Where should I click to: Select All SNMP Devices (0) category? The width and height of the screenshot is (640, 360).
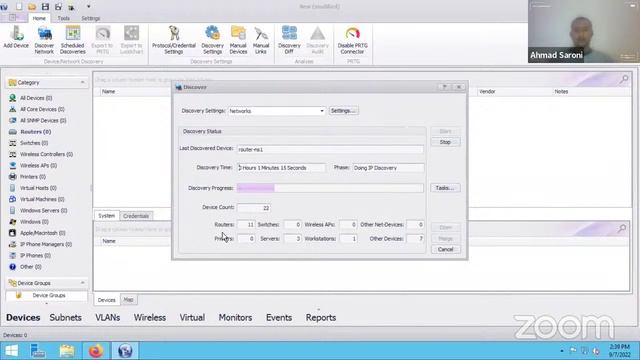tap(43, 120)
